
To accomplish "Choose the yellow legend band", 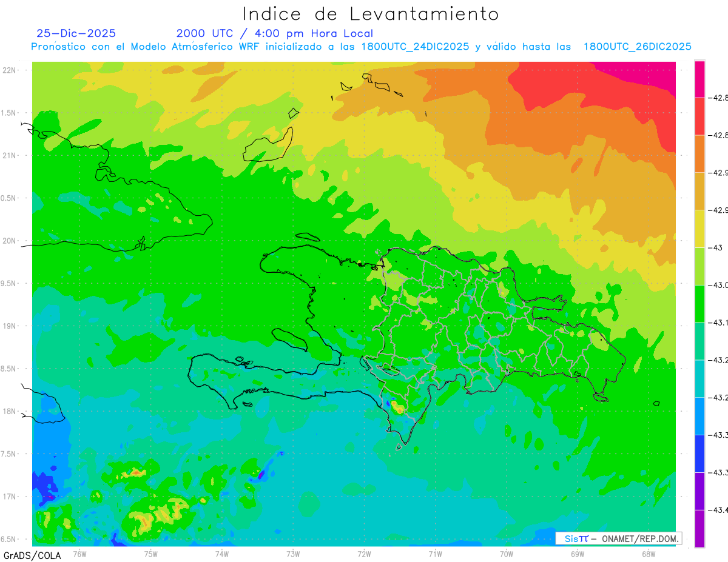I will [699, 229].
